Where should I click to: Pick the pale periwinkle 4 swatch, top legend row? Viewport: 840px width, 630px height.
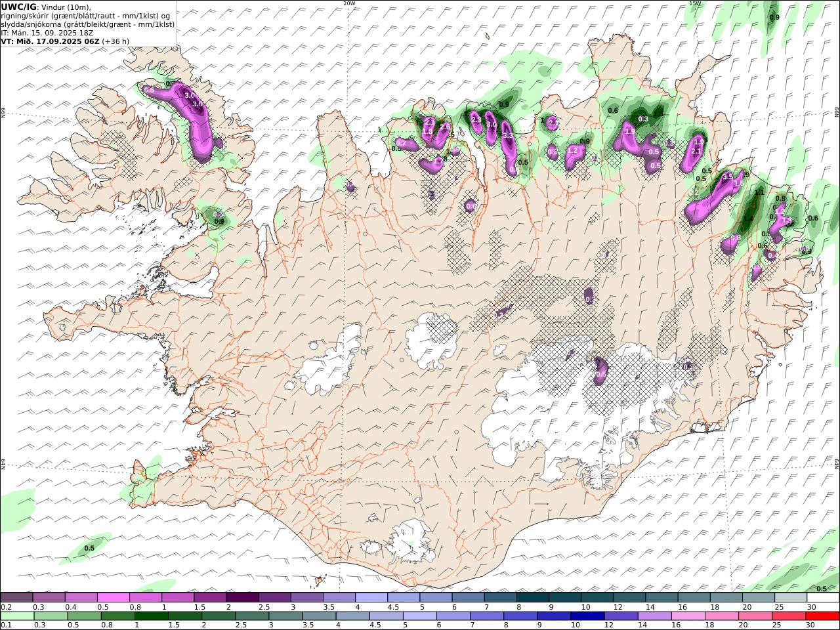371,598
